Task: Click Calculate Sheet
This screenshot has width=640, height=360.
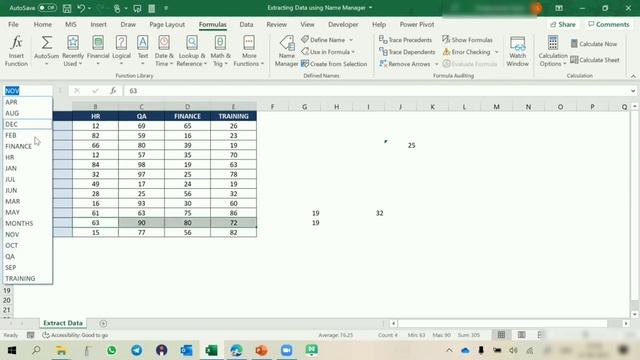Action: coord(595,60)
